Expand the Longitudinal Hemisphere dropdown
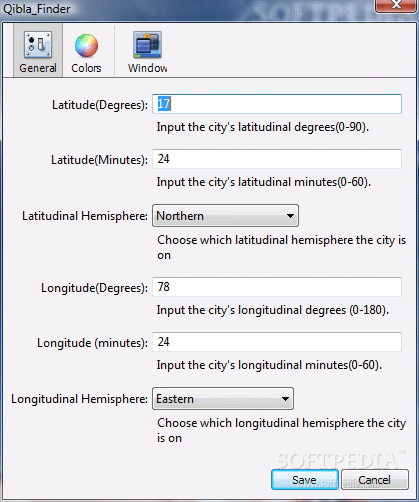Screen dimensions: 419x502 [223, 399]
